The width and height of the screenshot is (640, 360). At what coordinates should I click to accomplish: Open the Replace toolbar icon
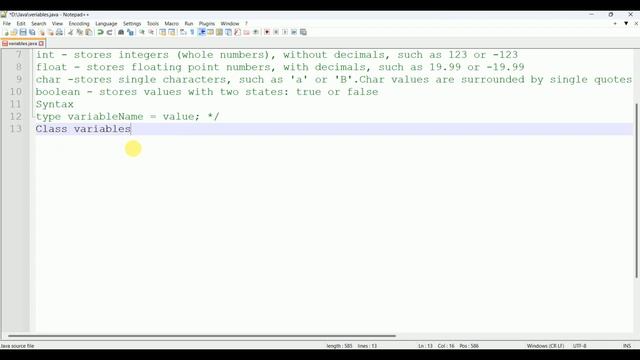tap(130, 32)
